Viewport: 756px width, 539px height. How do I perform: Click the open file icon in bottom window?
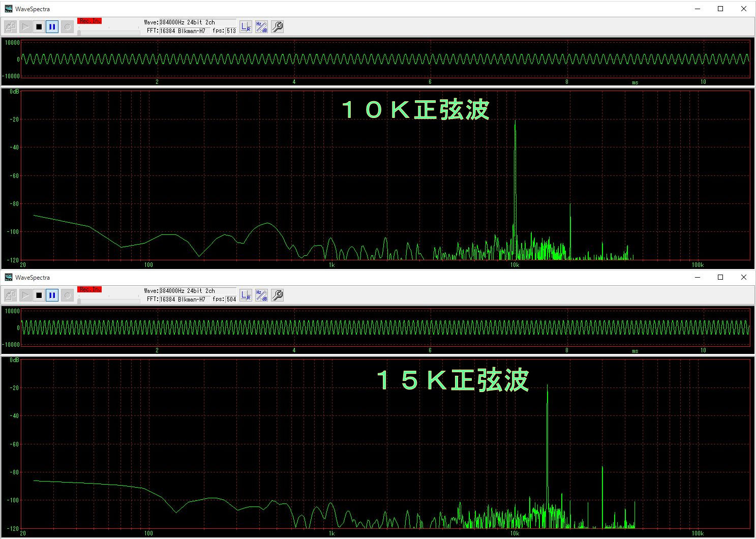click(x=10, y=295)
